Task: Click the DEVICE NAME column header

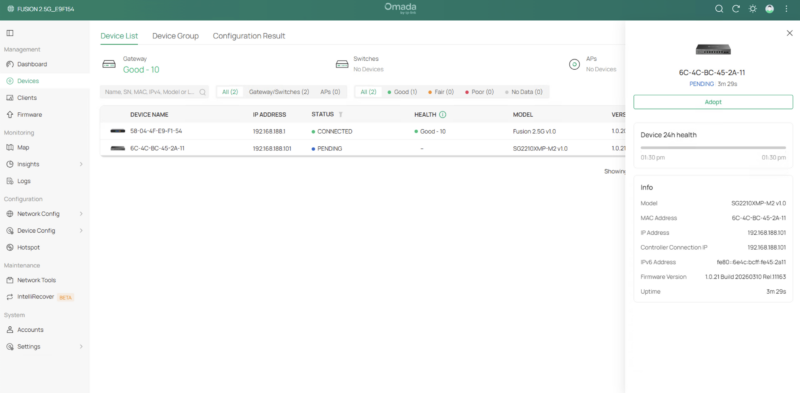Action: [149, 115]
